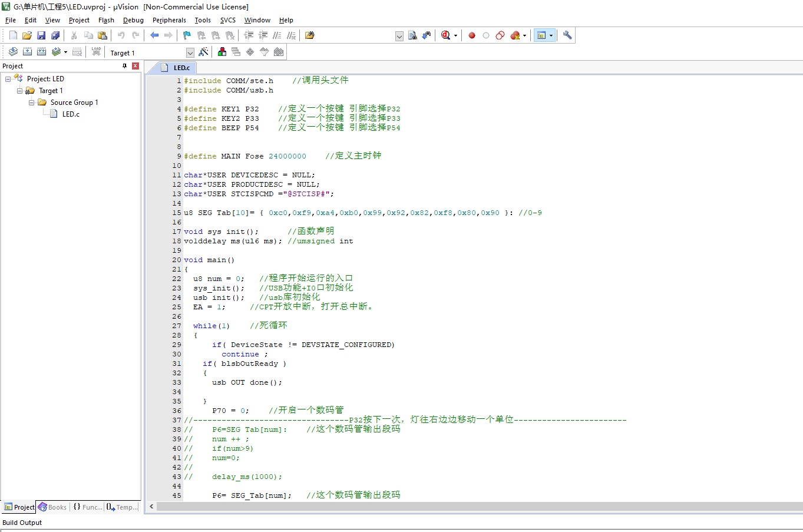Click Enable/Disable All Breakpoints icon

[x=500, y=35]
